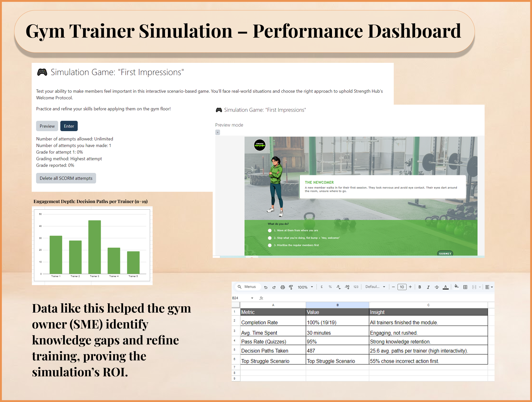Open the text color picker
The image size is (532, 402).
(446, 287)
